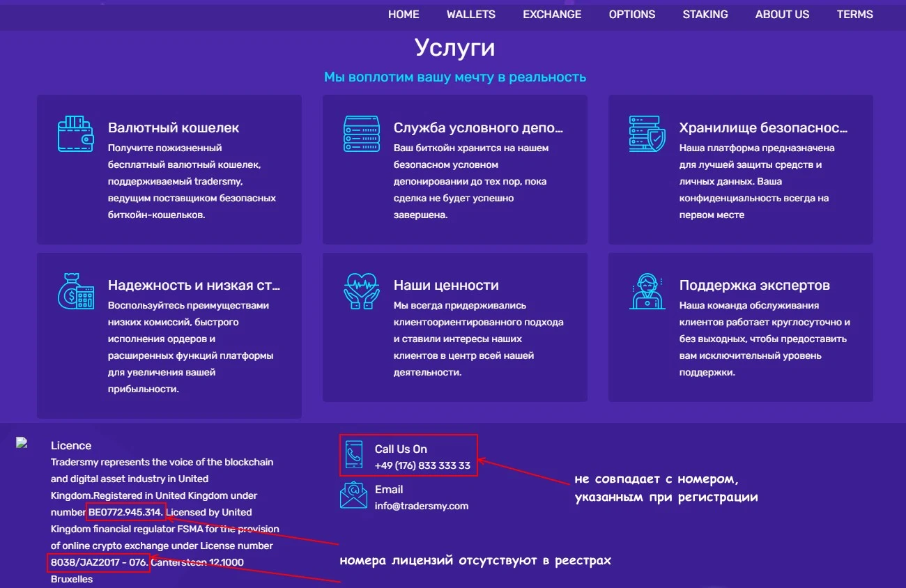Click the Bruxelles address line
Viewport: 906px width, 588px height.
(x=72, y=579)
